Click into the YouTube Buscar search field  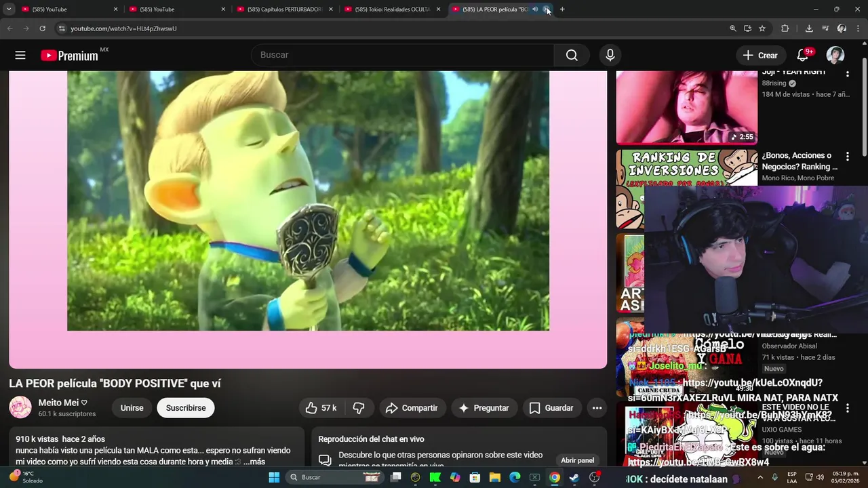click(403, 56)
